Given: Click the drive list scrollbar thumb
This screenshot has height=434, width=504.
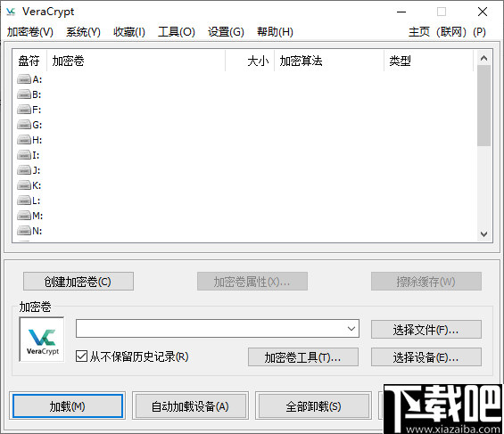Looking at the screenshot, I should pyautogui.click(x=483, y=106).
